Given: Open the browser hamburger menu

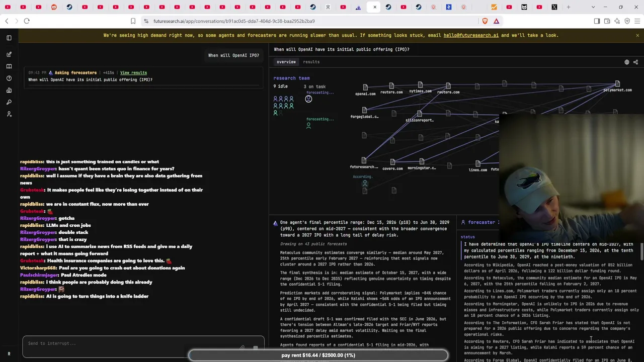Looking at the screenshot, I should click(x=637, y=21).
